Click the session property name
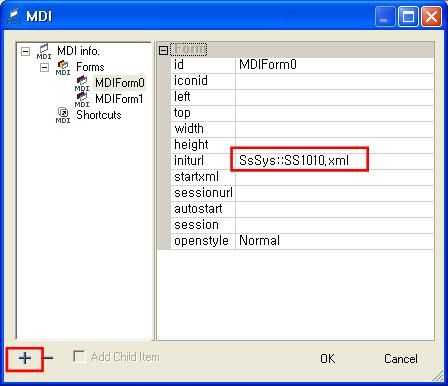This screenshot has width=448, height=386. click(196, 225)
